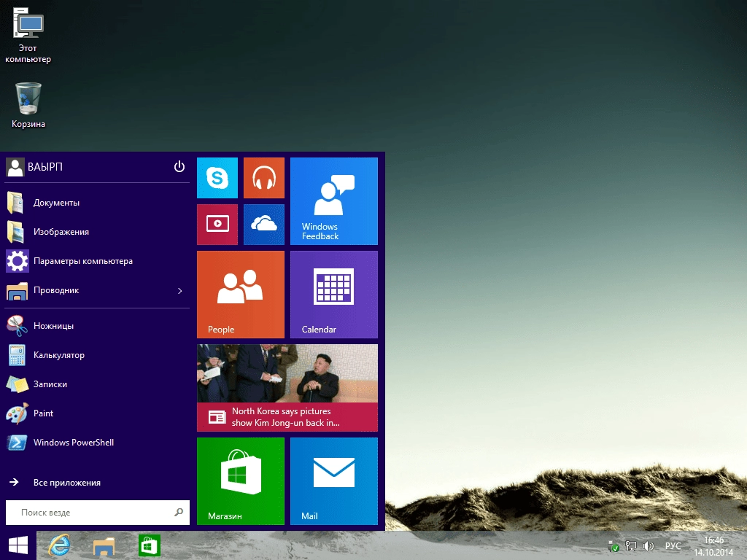Open the Calendar tile

(334, 295)
